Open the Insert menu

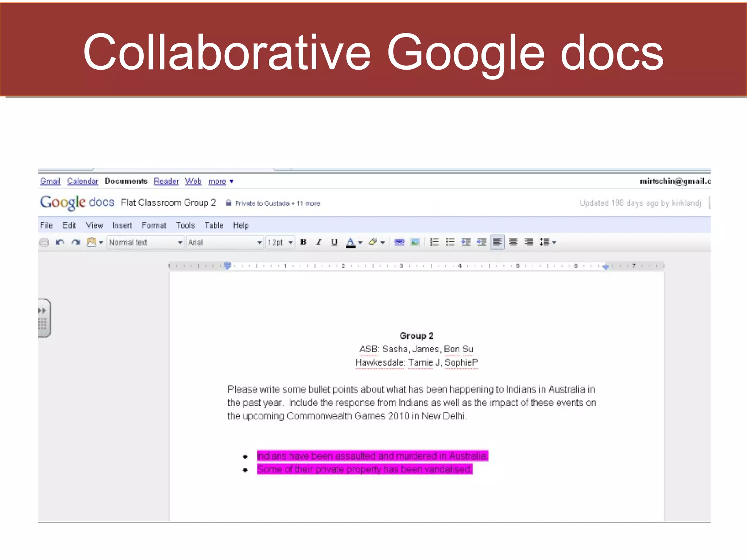(x=122, y=225)
